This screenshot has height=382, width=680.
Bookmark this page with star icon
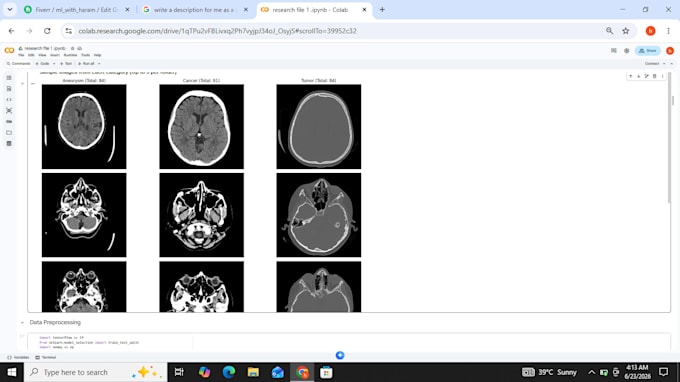pyautogui.click(x=625, y=31)
